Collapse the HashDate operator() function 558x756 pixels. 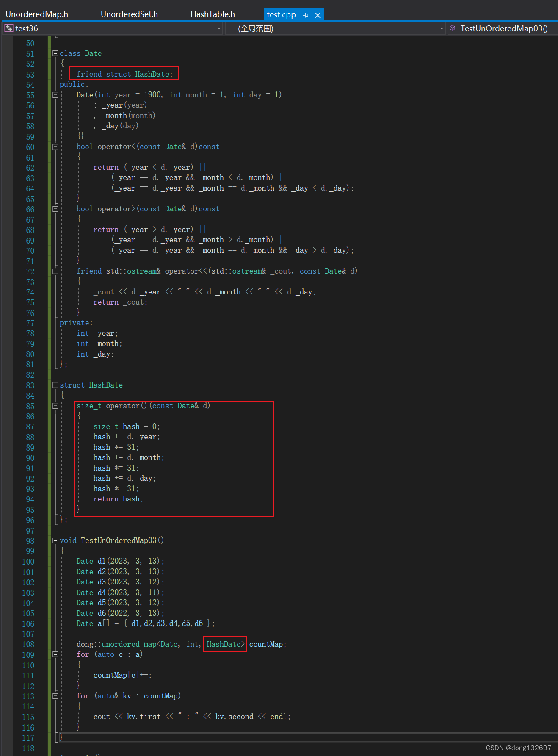(x=55, y=406)
